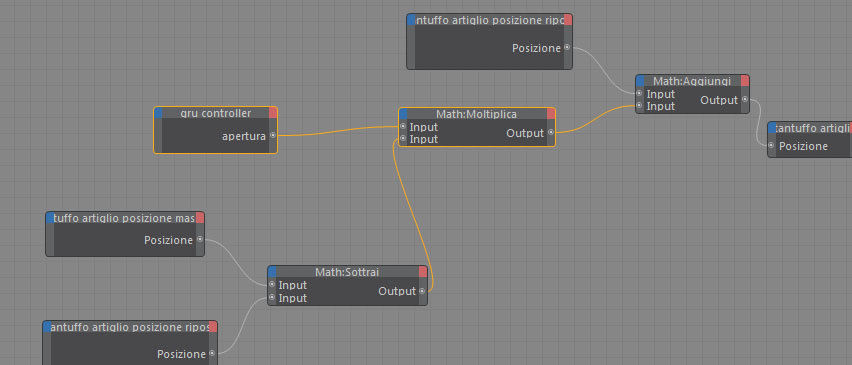Open red corner of 'tuffo artiglio posizione mas' node
Image resolution: width=852 pixels, height=365 pixels.
tap(200, 218)
